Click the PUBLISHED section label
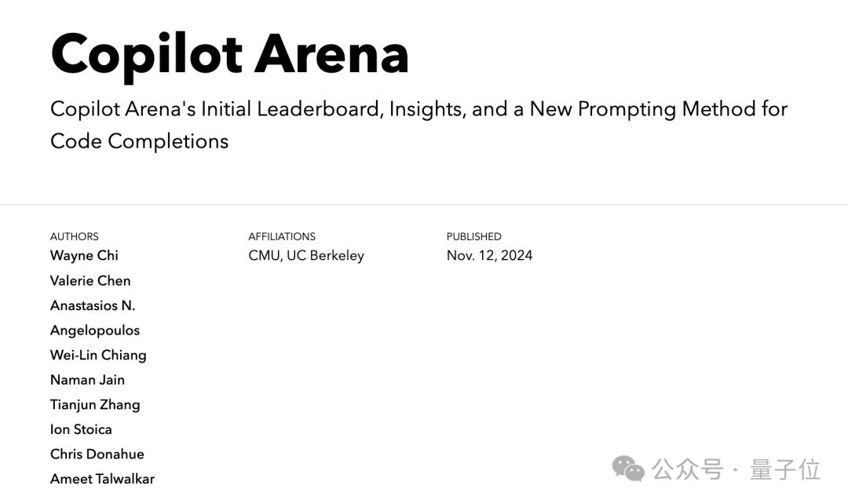 [473, 236]
